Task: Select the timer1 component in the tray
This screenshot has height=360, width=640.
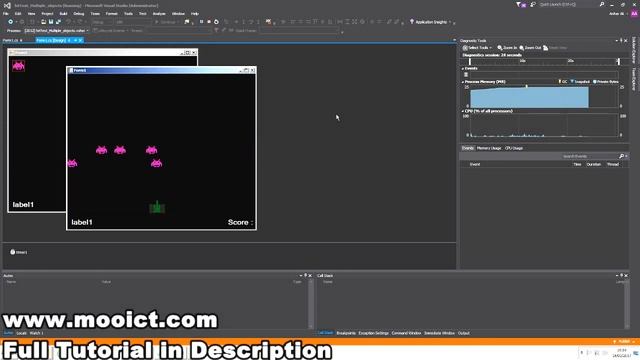Action: pos(19,252)
